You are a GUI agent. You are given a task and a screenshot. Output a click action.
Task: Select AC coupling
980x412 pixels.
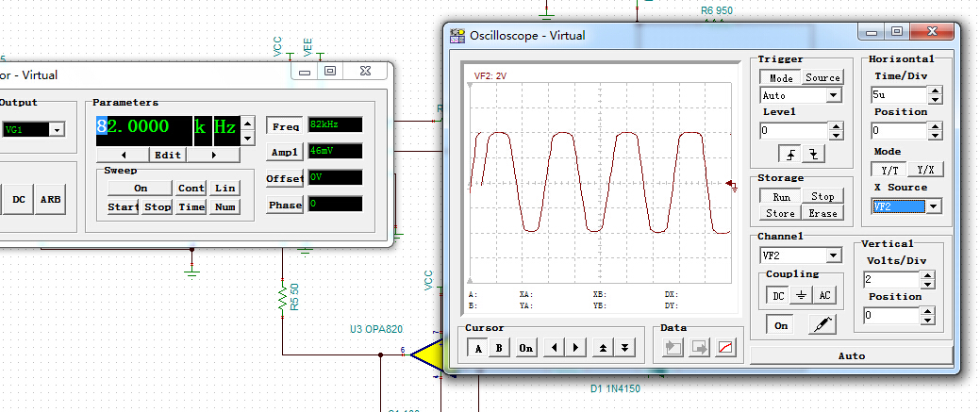point(824,296)
